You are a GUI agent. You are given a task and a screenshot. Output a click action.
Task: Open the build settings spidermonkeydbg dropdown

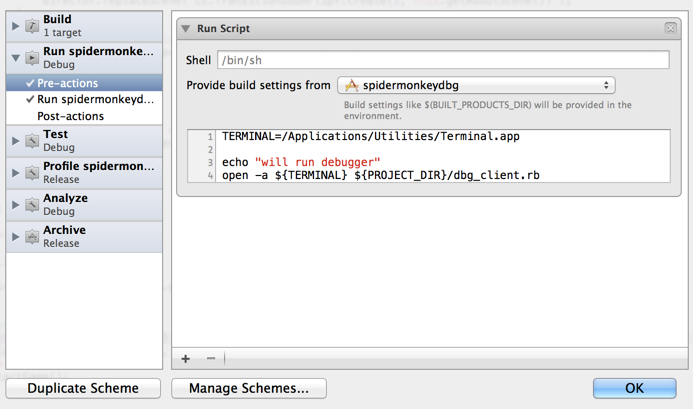click(x=476, y=86)
